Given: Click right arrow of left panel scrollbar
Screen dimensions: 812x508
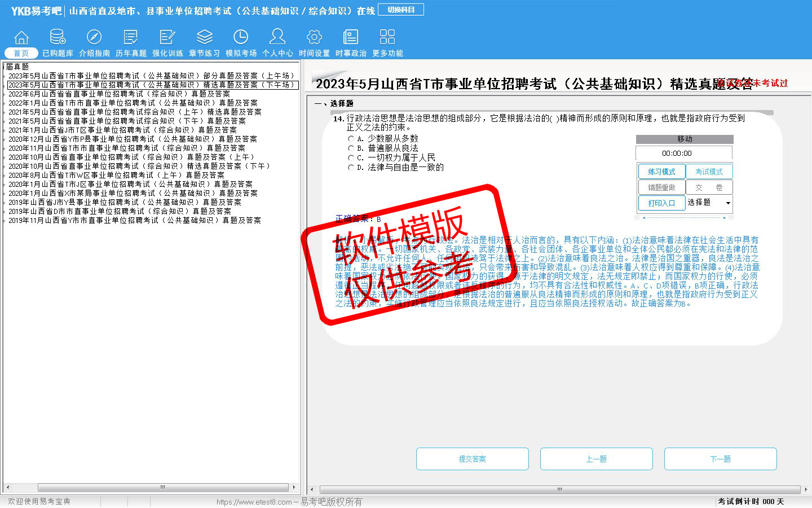Looking at the screenshot, I should tap(294, 487).
